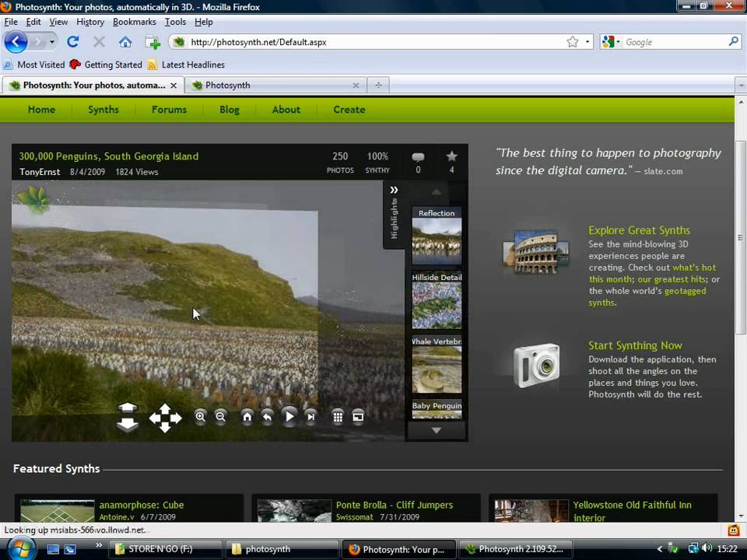The image size is (747, 560).
Task: Open the Bookmarks menu
Action: pos(135,22)
